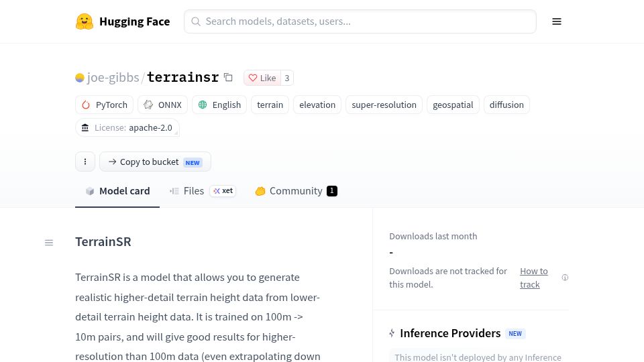Click the downloads info icon

565,278
